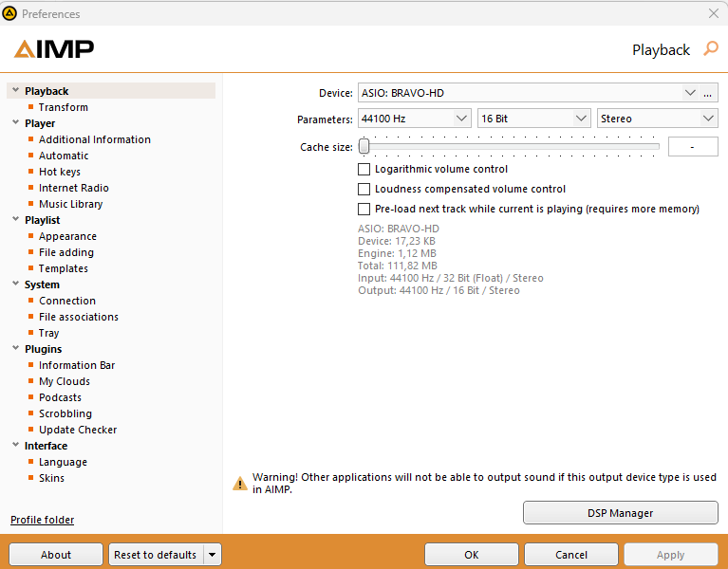Select the Playback category

click(x=47, y=91)
